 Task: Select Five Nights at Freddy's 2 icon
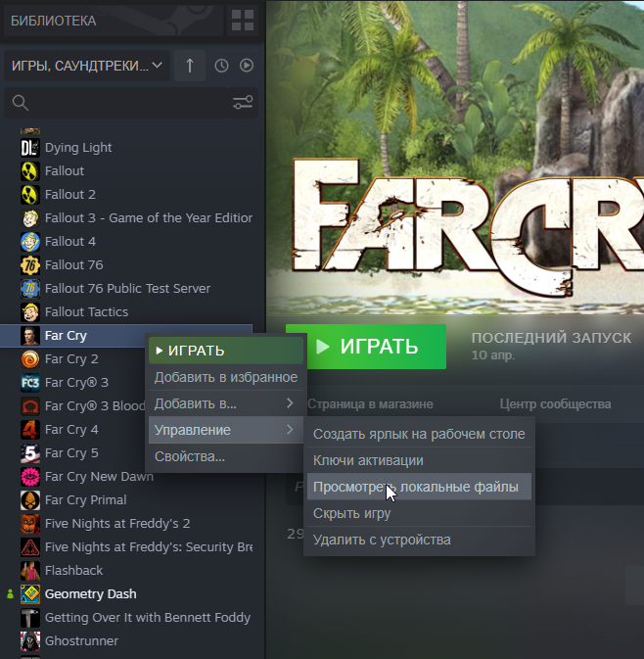[30, 524]
